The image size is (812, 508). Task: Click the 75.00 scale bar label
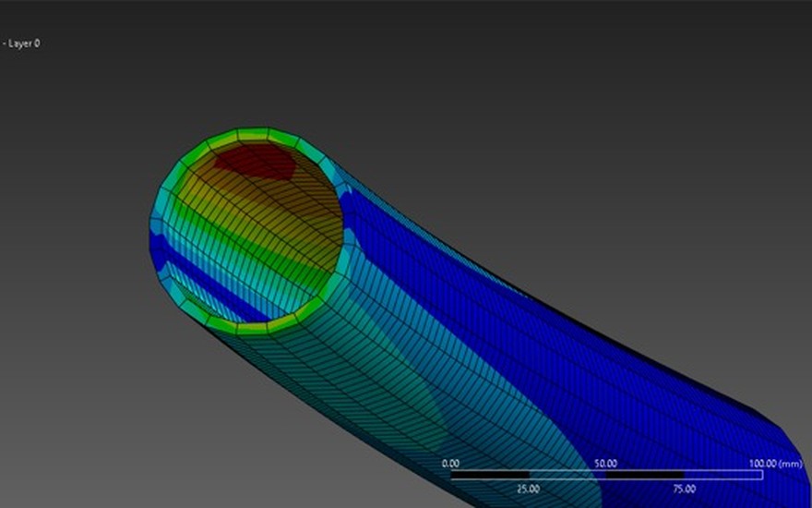(x=684, y=489)
